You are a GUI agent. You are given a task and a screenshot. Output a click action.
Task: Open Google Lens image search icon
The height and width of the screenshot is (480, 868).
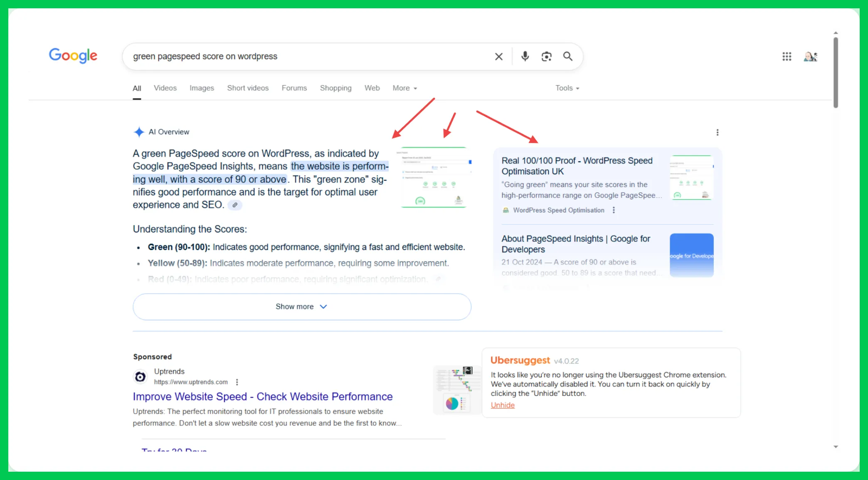coord(546,56)
